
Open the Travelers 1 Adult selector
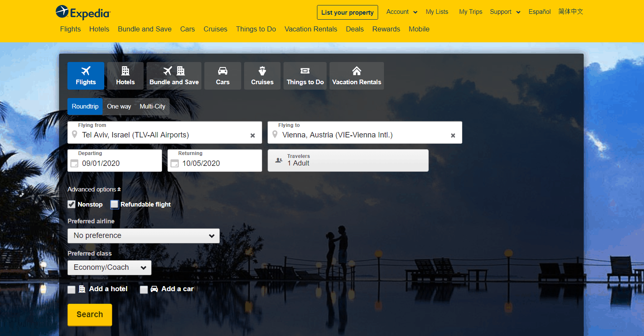click(x=348, y=160)
